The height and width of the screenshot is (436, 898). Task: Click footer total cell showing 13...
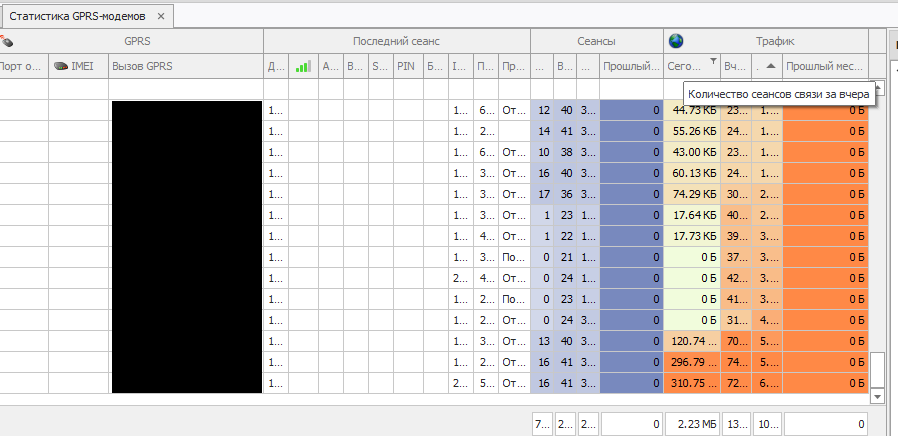click(736, 424)
